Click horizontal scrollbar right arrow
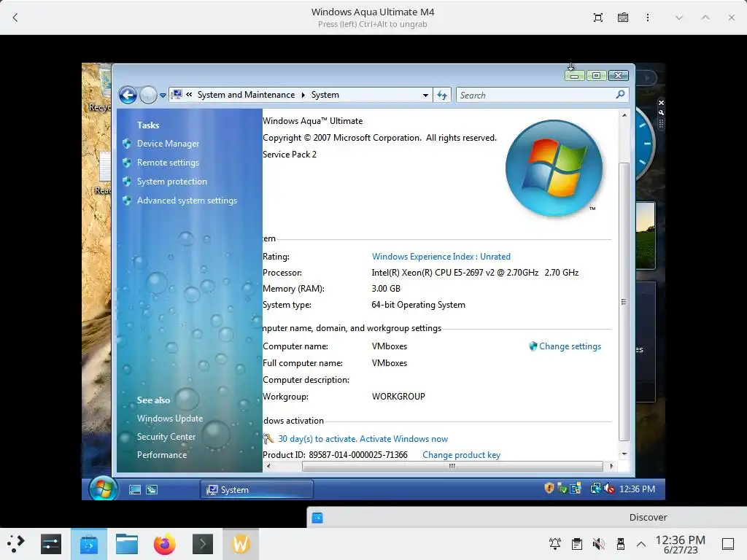Screen dimensions: 747x560 pos(611,466)
